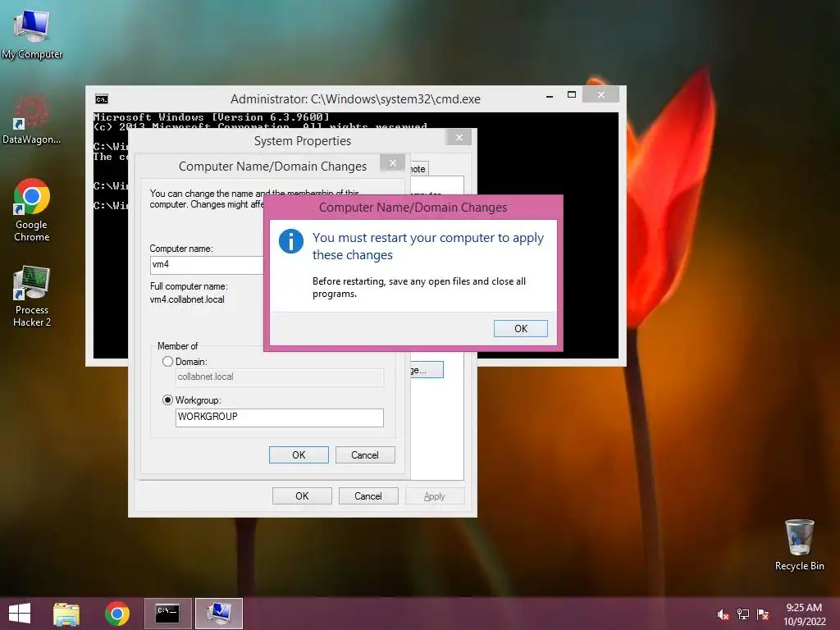Close the cmd.exe window
The width and height of the screenshot is (840, 630).
(x=601, y=95)
